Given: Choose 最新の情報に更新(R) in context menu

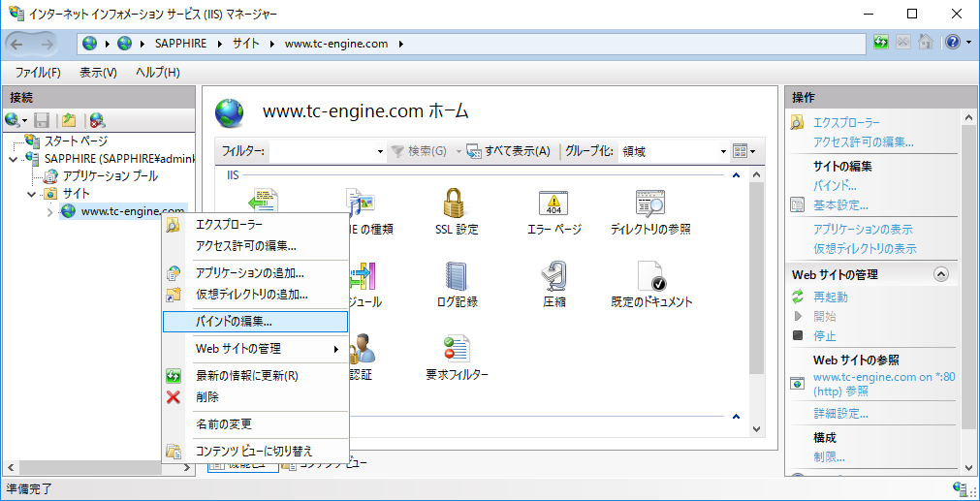Looking at the screenshot, I should (x=255, y=375).
